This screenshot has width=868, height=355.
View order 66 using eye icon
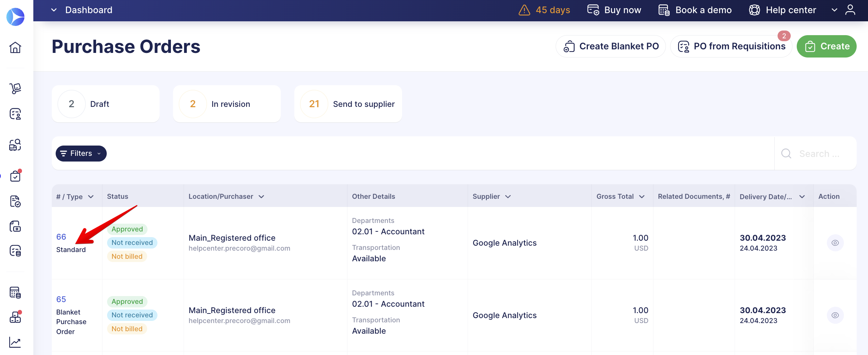click(835, 243)
